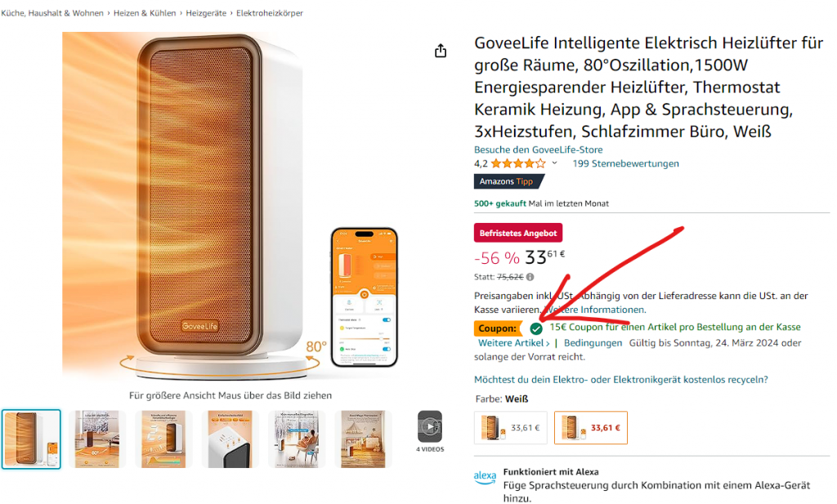The width and height of the screenshot is (837, 504).
Task: Click the Amazons Tipp badge
Action: point(508,181)
